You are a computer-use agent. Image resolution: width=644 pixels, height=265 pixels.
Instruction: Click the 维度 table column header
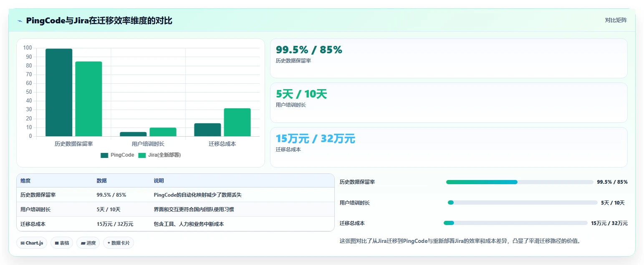click(x=25, y=181)
